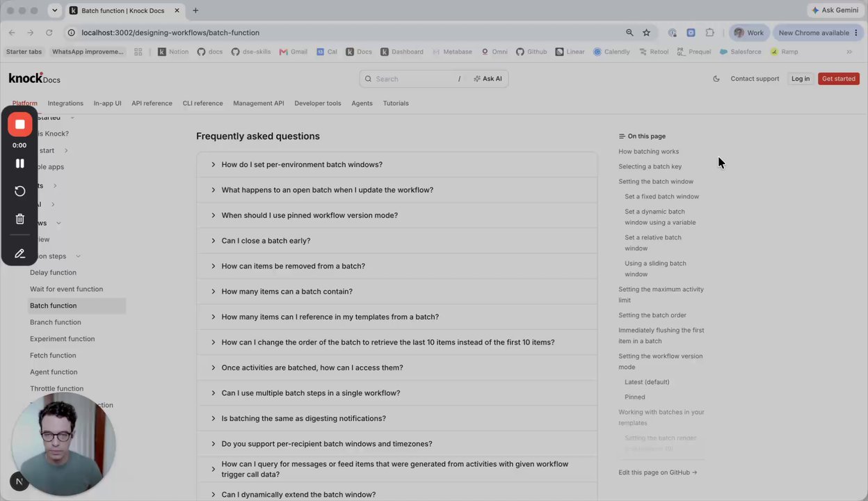
Task: Switch to the CLI reference tab
Action: [x=202, y=103]
